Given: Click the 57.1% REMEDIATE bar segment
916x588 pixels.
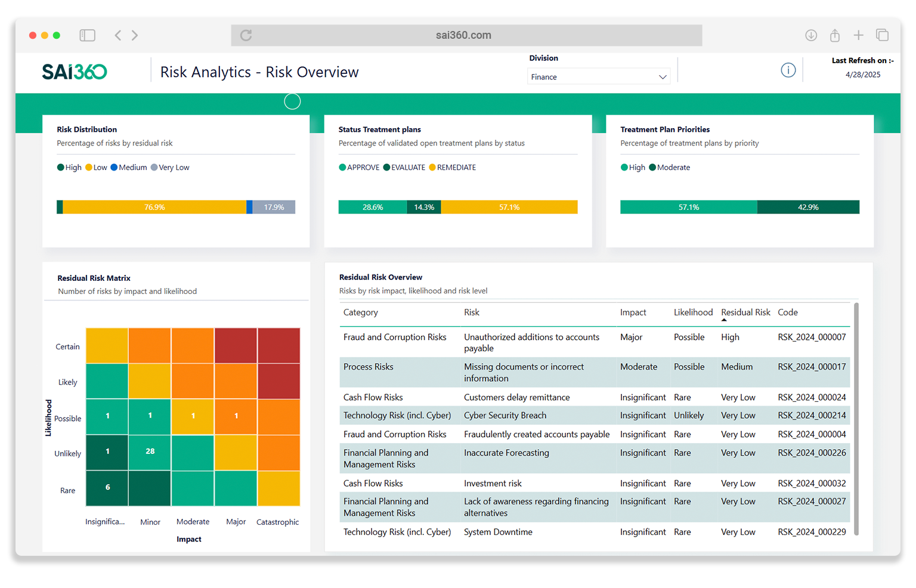Looking at the screenshot, I should [510, 207].
